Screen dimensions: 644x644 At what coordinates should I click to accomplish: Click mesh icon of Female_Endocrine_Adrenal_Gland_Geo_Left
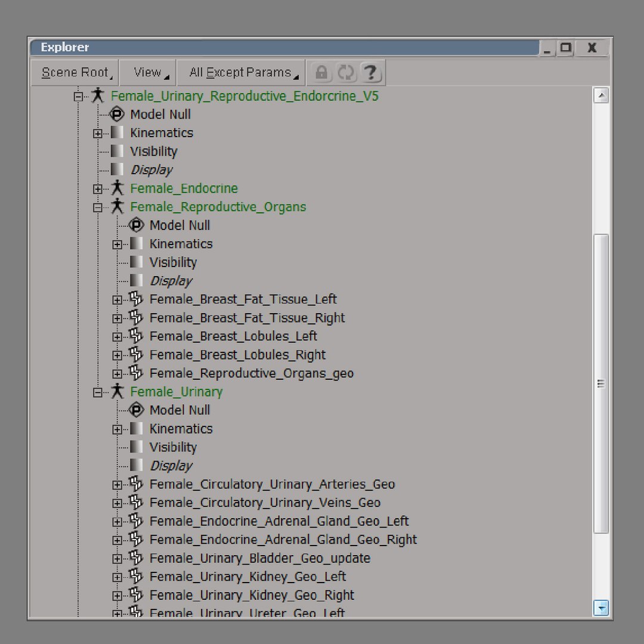(136, 521)
